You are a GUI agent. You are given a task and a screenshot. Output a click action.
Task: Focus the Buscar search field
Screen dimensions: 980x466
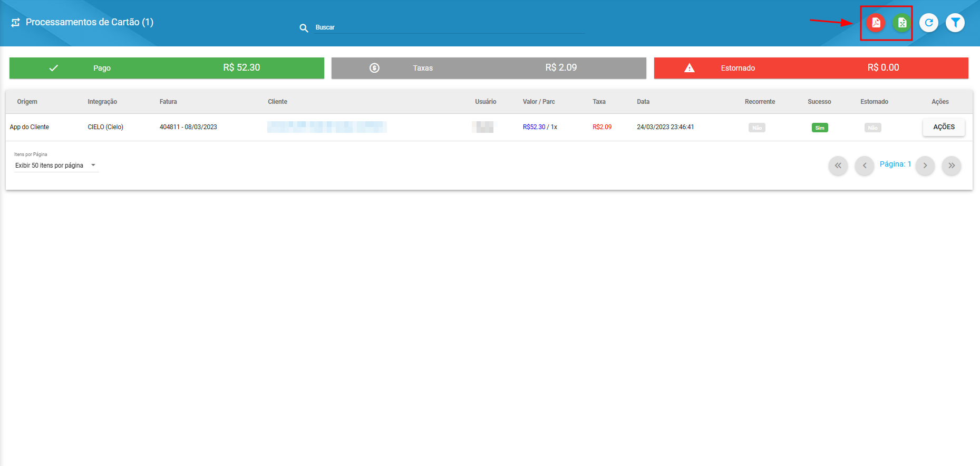[450, 27]
